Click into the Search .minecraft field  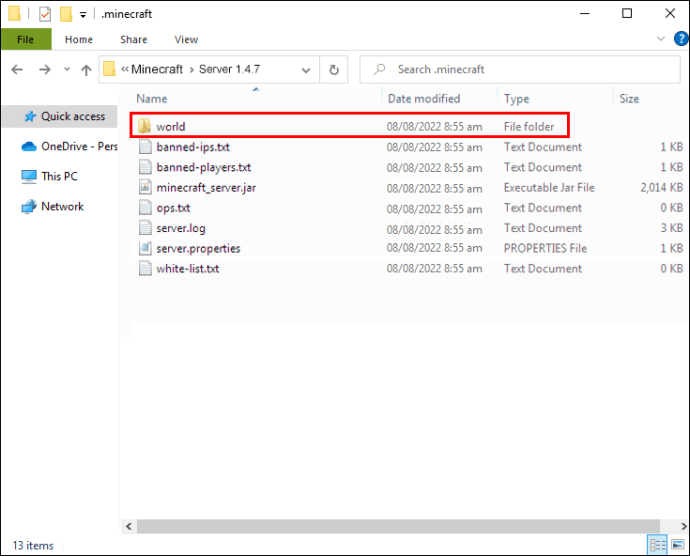520,70
